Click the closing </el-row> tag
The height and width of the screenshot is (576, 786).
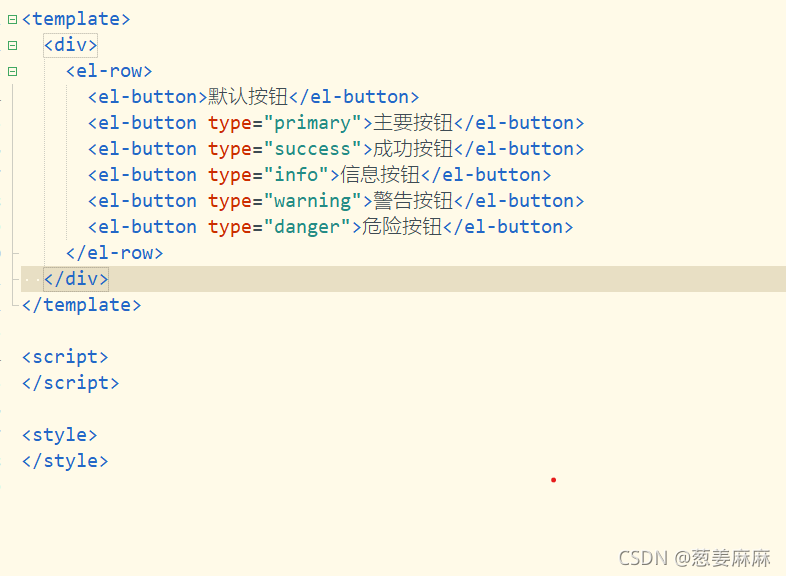pos(114,253)
